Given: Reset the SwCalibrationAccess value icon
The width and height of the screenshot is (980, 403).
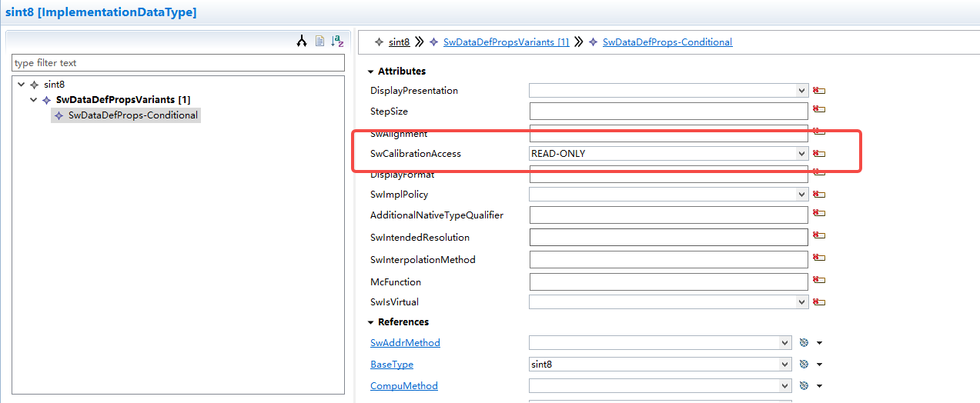Looking at the screenshot, I should tap(819, 154).
